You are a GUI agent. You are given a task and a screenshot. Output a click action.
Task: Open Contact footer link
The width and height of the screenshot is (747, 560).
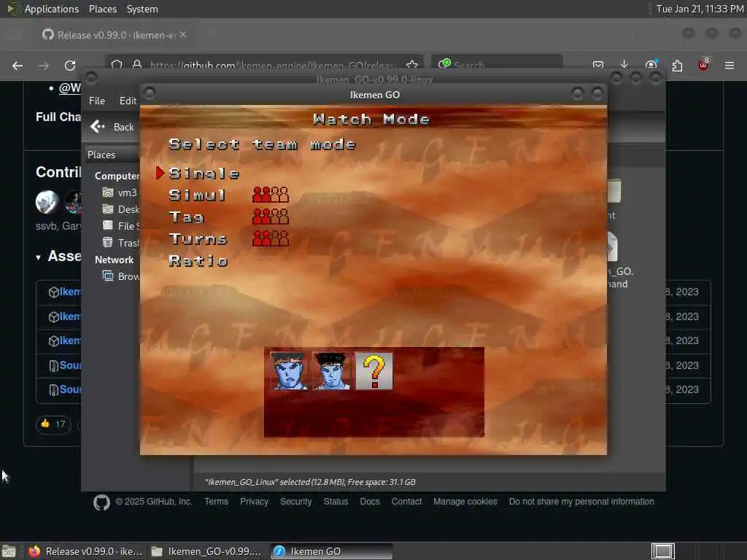406,502
